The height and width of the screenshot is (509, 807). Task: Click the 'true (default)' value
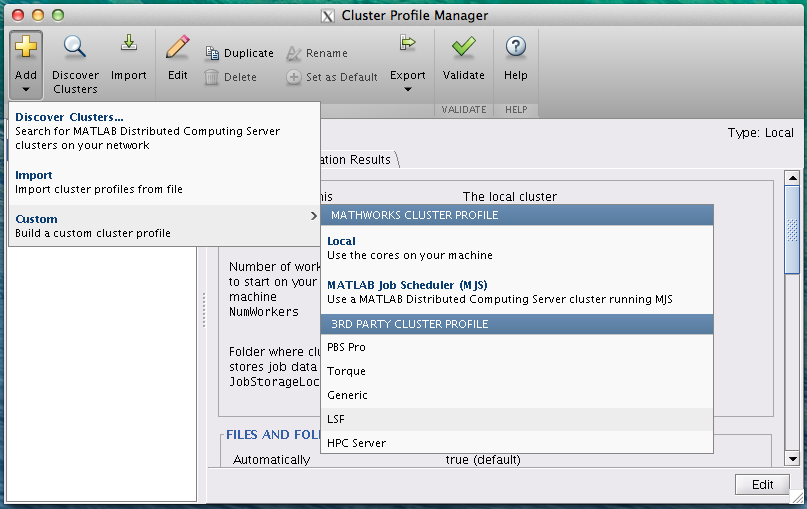[x=483, y=460]
